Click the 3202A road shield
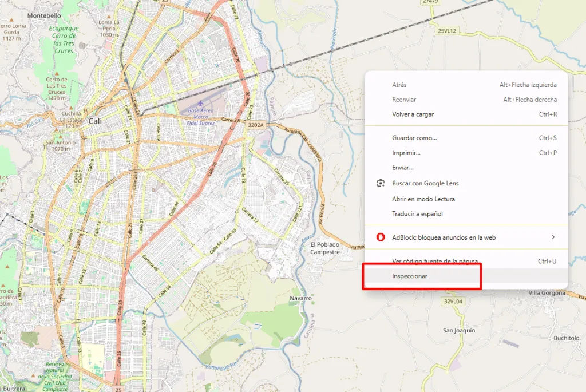 [256, 125]
